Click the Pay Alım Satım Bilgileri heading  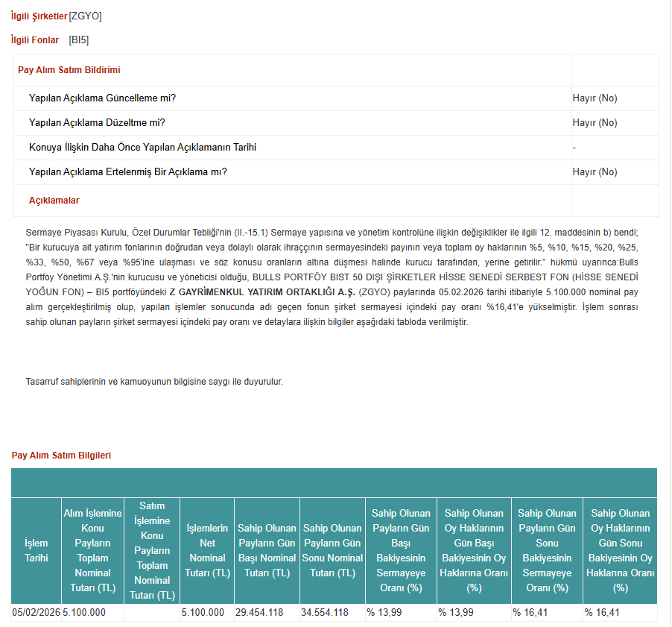click(x=61, y=455)
